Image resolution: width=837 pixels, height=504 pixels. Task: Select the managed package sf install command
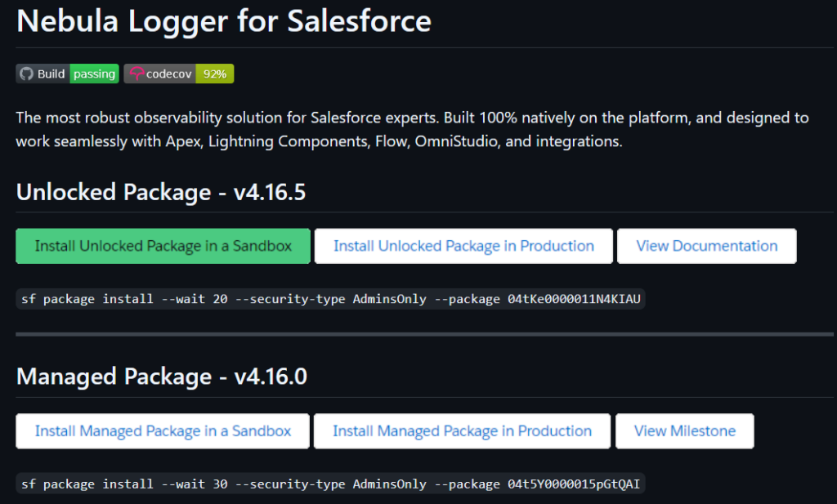(x=330, y=484)
